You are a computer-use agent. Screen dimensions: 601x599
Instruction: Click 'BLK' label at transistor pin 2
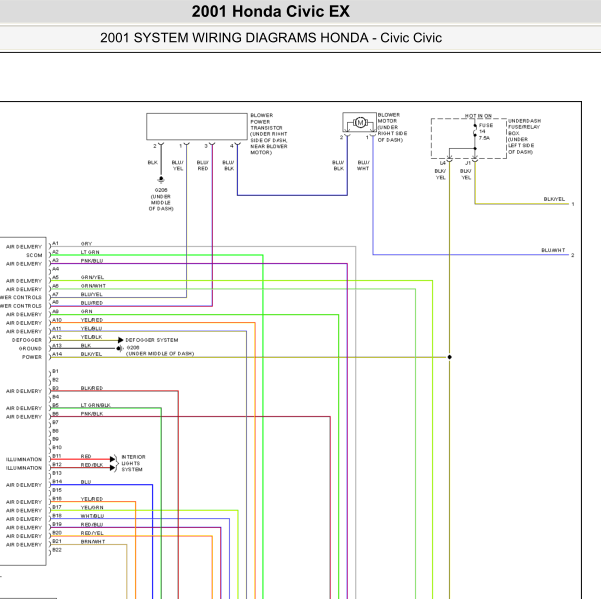[153, 162]
